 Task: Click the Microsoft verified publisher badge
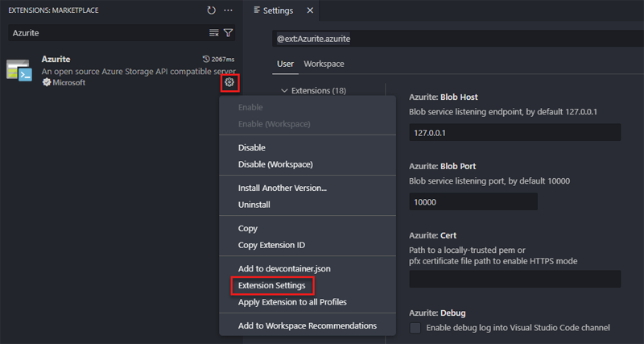click(x=47, y=83)
